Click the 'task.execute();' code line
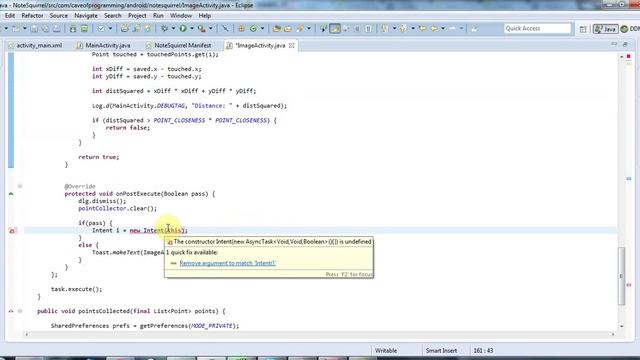 pyautogui.click(x=76, y=289)
